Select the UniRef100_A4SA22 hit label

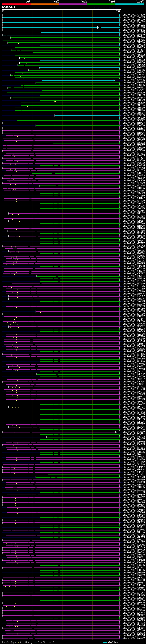[x=133, y=120]
